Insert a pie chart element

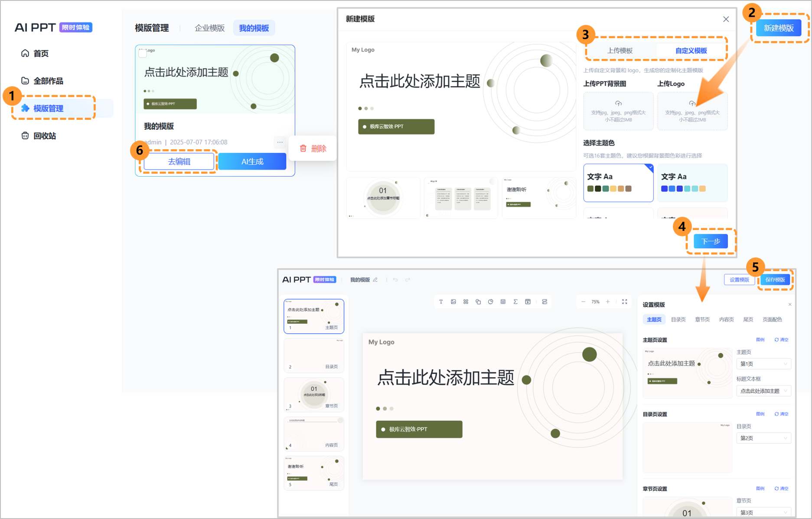pyautogui.click(x=490, y=302)
